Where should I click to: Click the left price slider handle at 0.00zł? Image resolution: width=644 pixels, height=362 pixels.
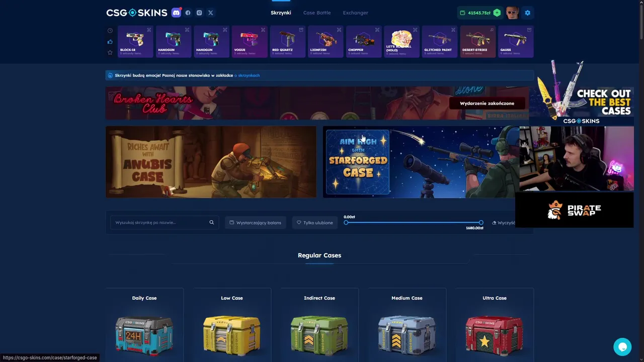tap(346, 222)
